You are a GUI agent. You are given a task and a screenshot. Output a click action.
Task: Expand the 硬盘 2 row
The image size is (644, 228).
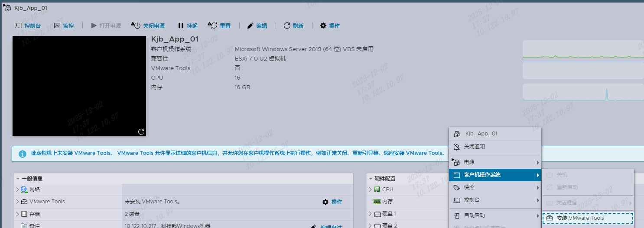(371, 225)
